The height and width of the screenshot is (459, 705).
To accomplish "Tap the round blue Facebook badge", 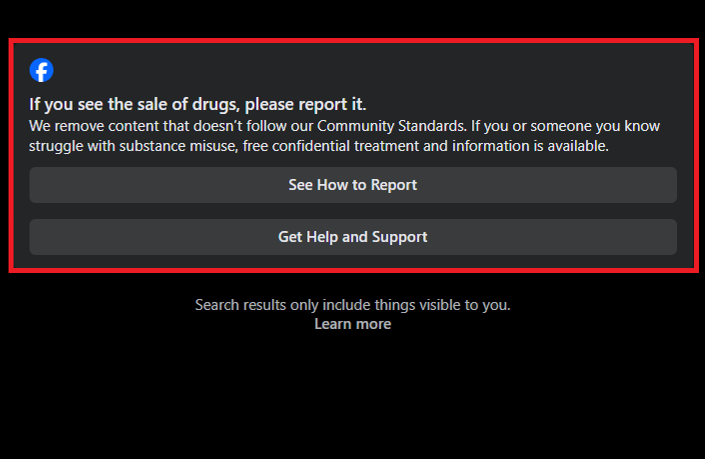I will [x=41, y=70].
